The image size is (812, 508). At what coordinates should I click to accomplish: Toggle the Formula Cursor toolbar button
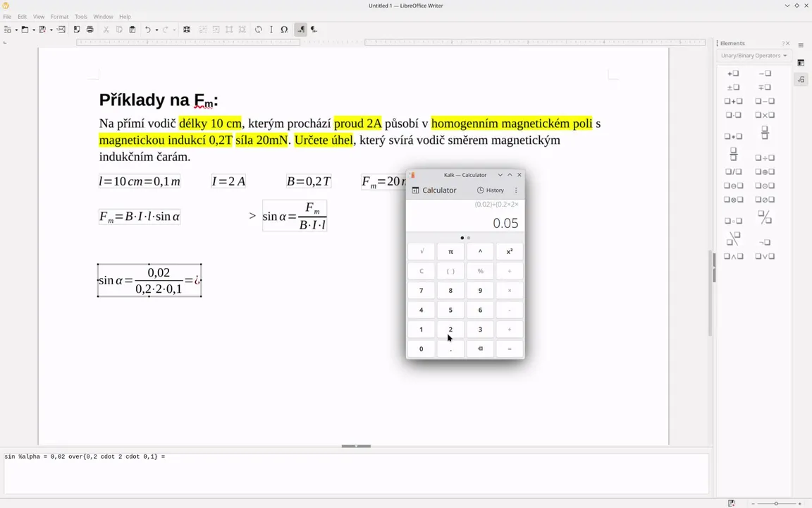[x=271, y=30]
